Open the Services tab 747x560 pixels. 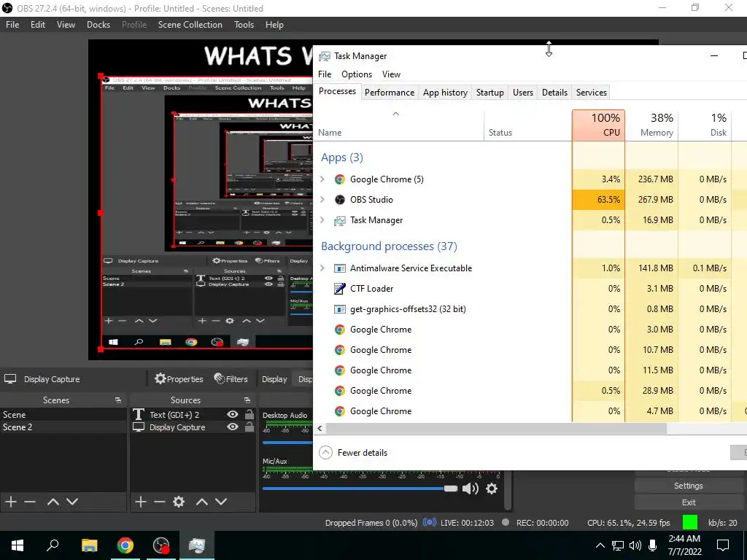click(591, 93)
